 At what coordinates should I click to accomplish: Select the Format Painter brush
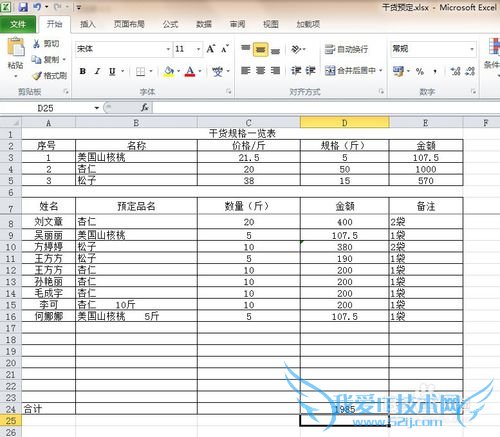point(37,76)
